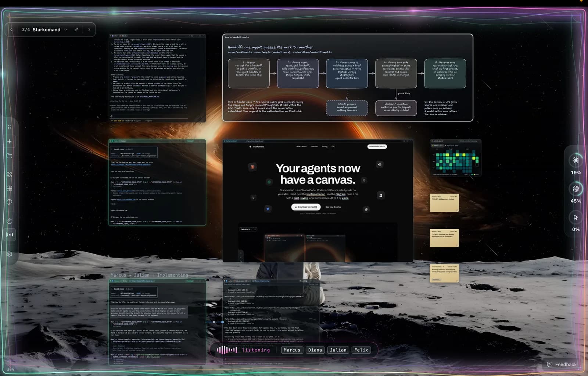Click the wire connector dot between bottom terminals
Image resolution: width=588 pixels, height=376 pixels.
pos(214,322)
